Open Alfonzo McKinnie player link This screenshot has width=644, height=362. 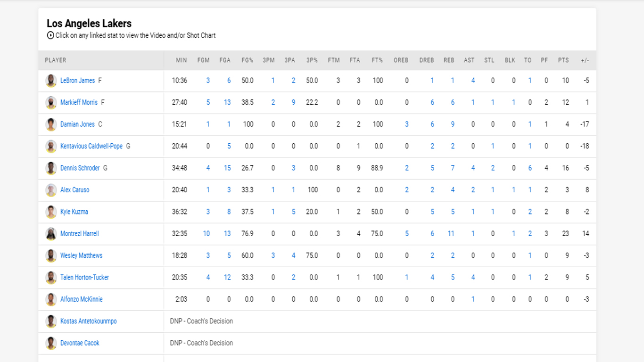click(81, 299)
